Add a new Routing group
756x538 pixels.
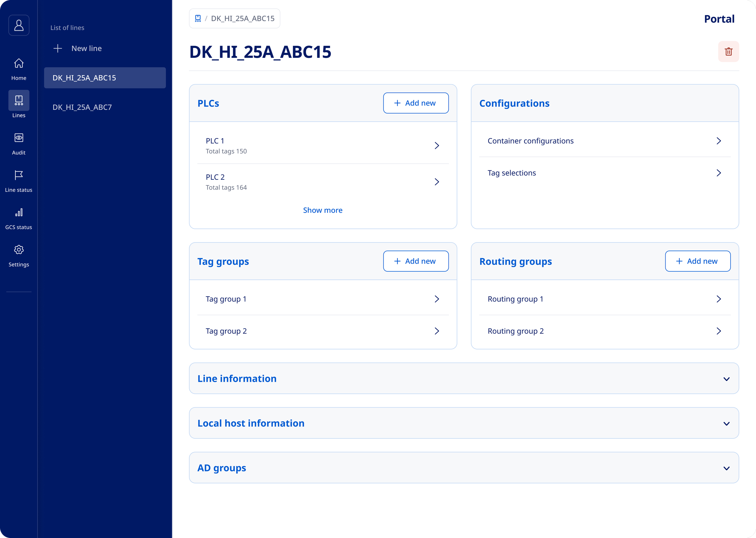tap(698, 261)
